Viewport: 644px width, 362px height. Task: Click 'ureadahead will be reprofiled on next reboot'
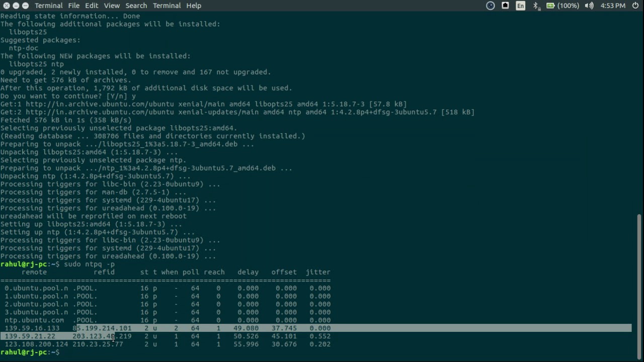click(94, 216)
